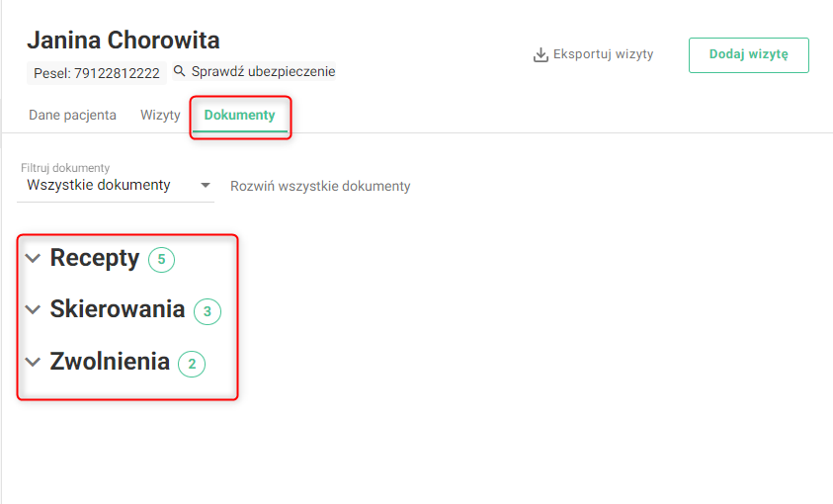
Task: Click the Skierowania count badge 3
Action: pos(208,311)
